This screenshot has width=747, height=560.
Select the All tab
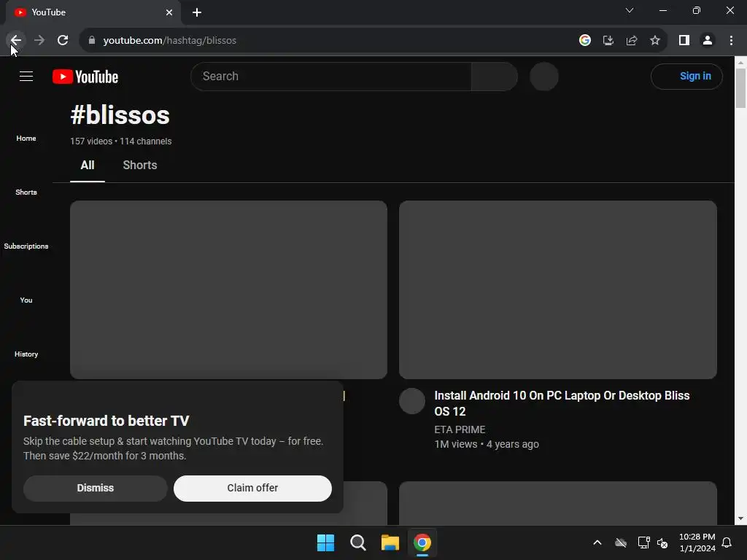coord(88,166)
